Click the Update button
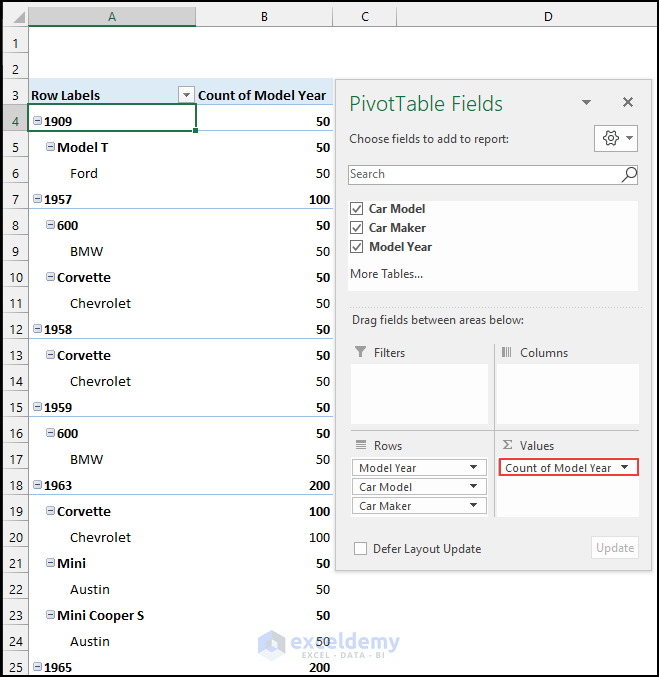The height and width of the screenshot is (677, 659). click(615, 548)
